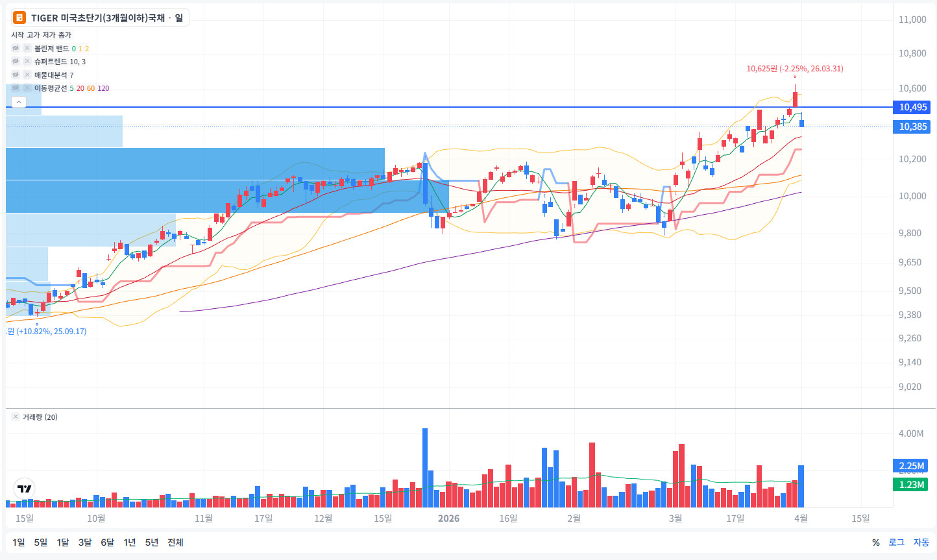The width and height of the screenshot is (937, 560).
Task: Click the 10,600 price axis tick
Action: tap(912, 88)
